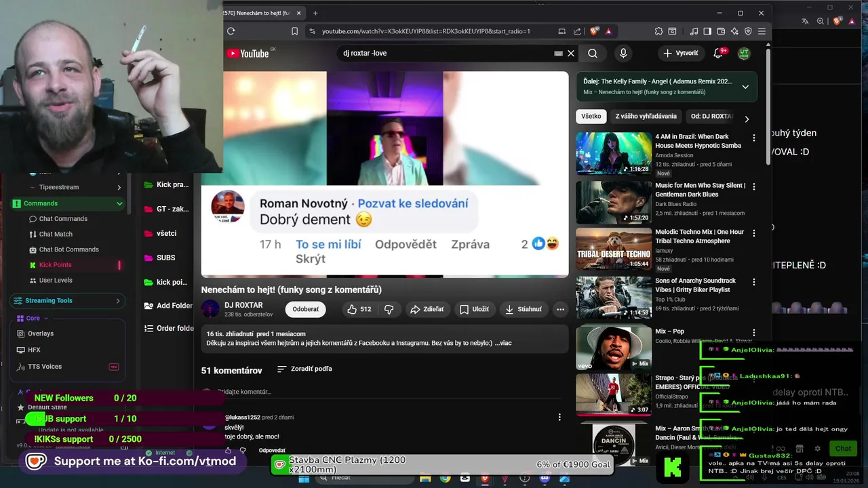Expand description with ...viac

[503, 343]
